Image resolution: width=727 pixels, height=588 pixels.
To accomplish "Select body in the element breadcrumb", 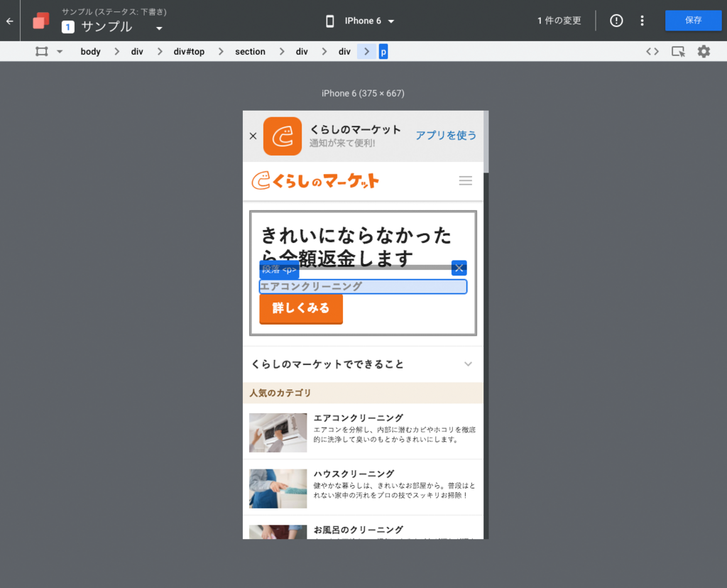I will [90, 51].
